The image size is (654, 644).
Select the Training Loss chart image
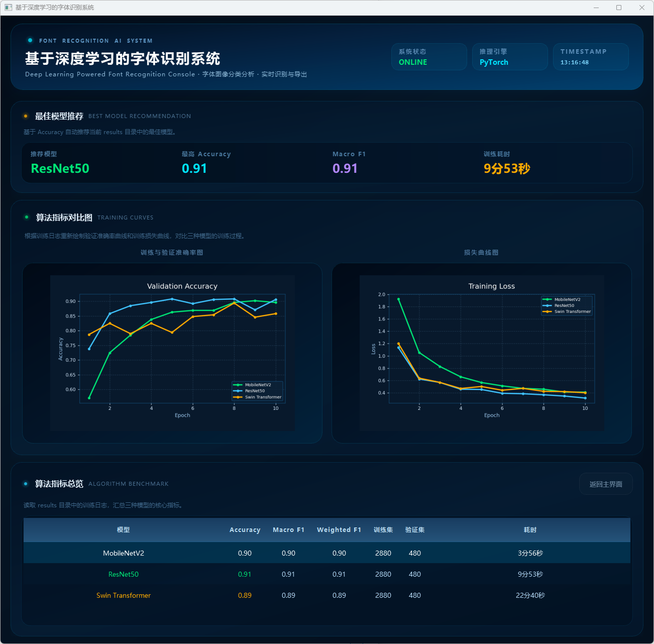(x=482, y=353)
